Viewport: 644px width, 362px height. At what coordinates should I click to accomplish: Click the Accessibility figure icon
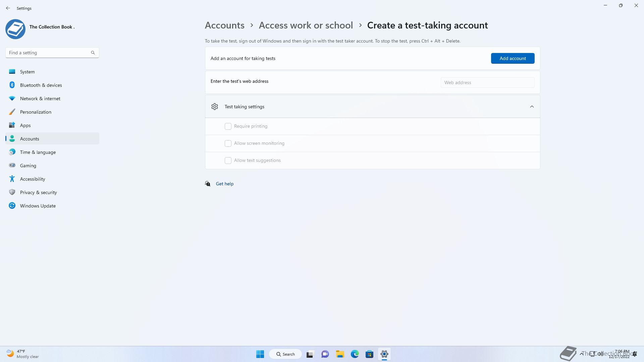(12, 179)
